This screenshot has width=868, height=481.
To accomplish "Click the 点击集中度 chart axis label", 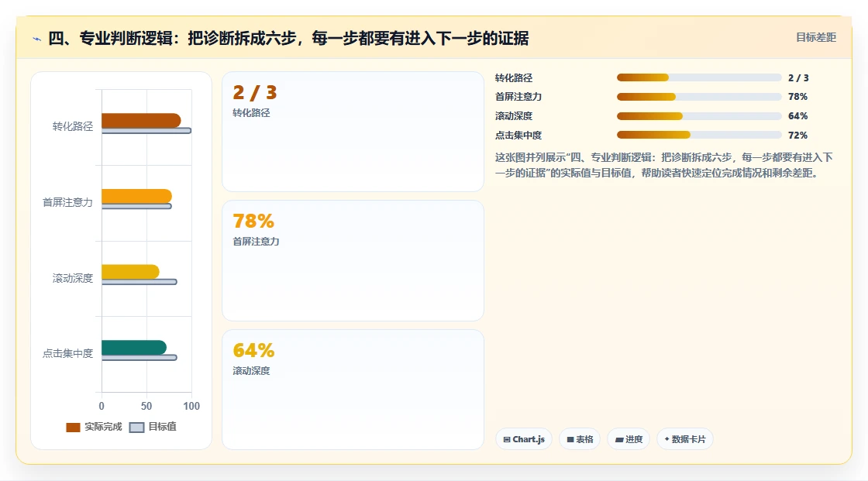I will pyautogui.click(x=67, y=353).
